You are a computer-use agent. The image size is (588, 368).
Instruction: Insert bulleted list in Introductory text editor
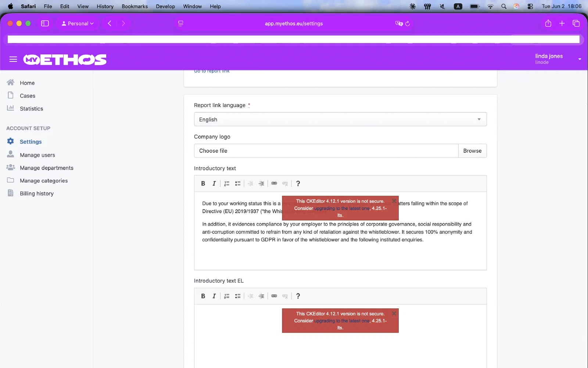pyautogui.click(x=238, y=183)
